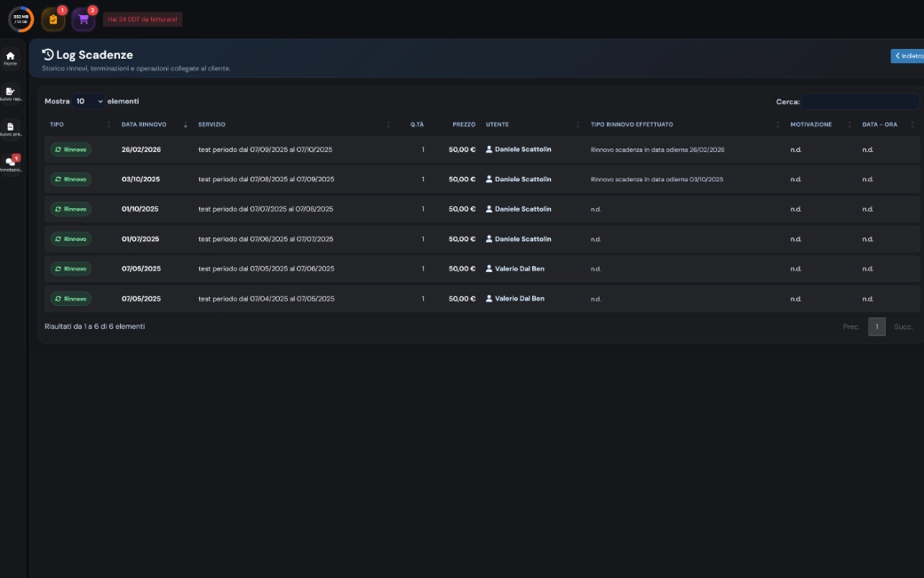924x578 pixels.
Task: Click the 'Hai 24 DDT da fatturare!' alert
Action: [x=143, y=20]
